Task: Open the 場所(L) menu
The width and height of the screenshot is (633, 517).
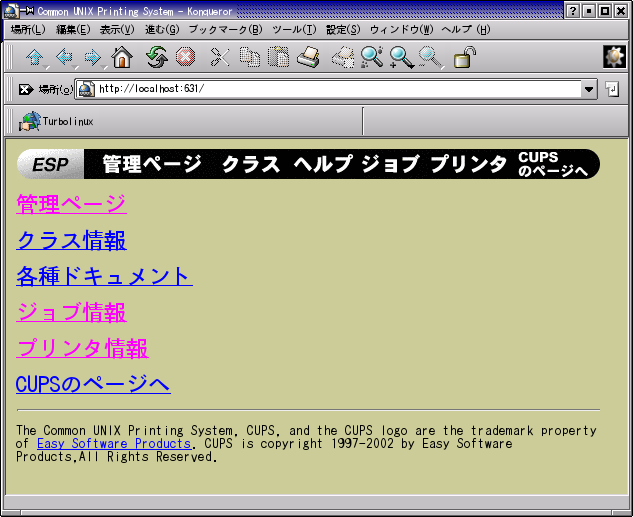Action: [28, 29]
